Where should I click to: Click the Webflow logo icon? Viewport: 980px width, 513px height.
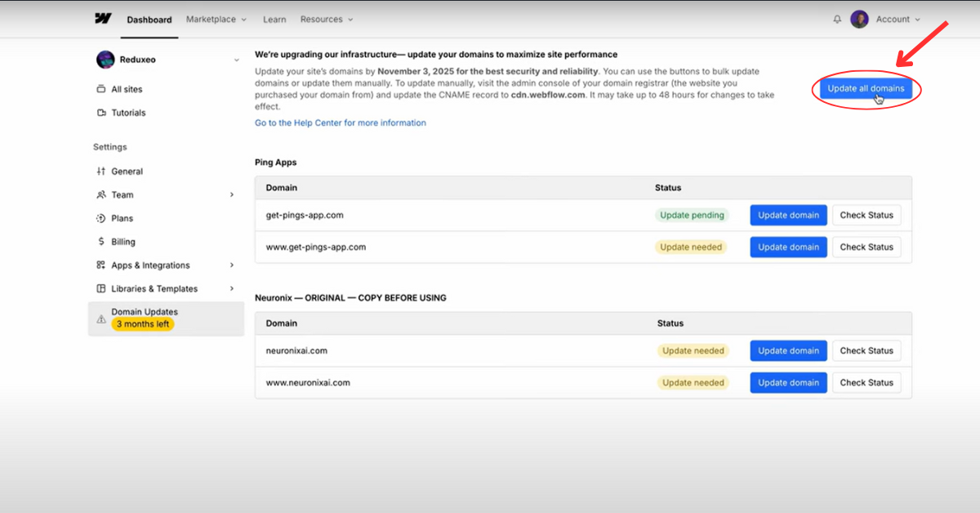[x=103, y=19]
